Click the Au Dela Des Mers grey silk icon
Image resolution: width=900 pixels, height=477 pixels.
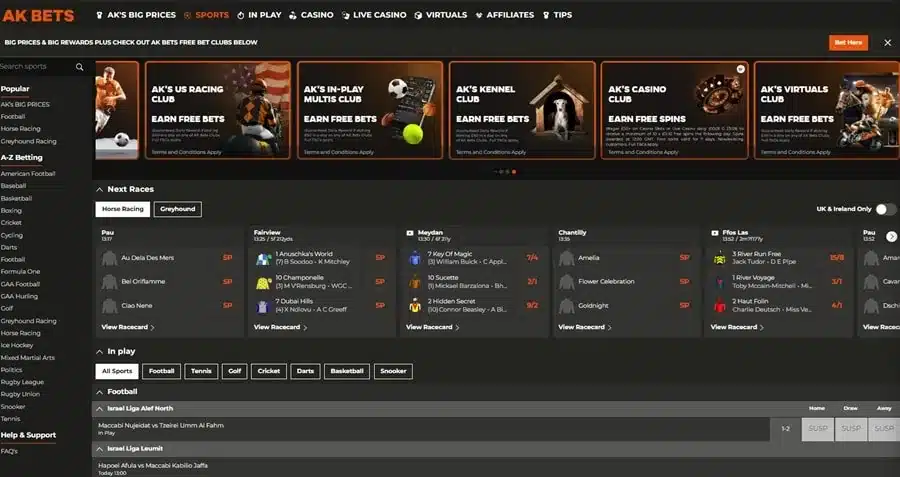(x=110, y=258)
